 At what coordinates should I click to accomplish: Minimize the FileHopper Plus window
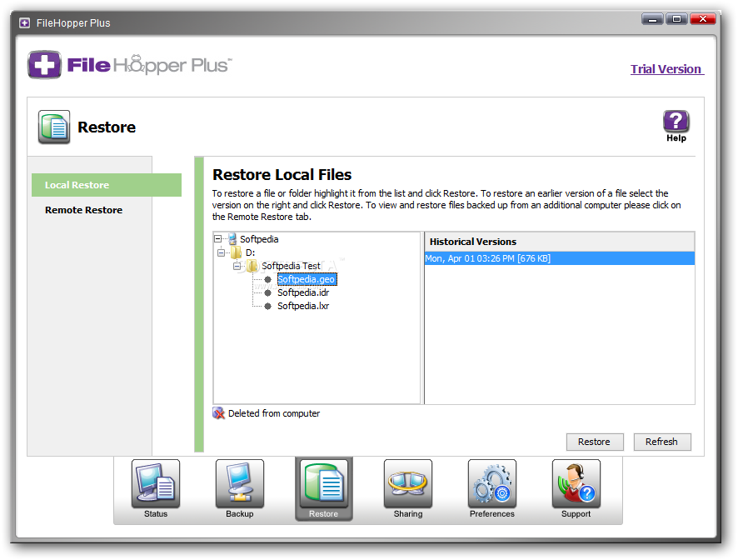[652, 19]
